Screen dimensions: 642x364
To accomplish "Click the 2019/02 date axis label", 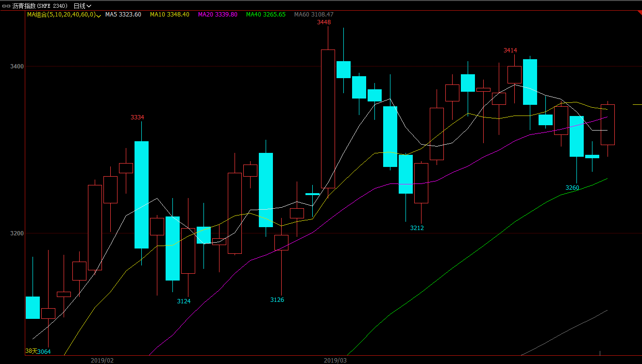I will click(x=102, y=360).
